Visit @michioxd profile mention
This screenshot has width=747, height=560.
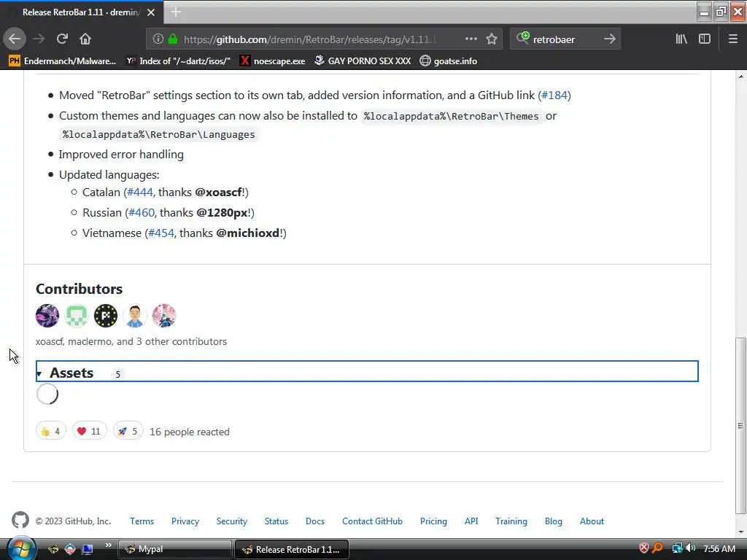pyautogui.click(x=248, y=233)
